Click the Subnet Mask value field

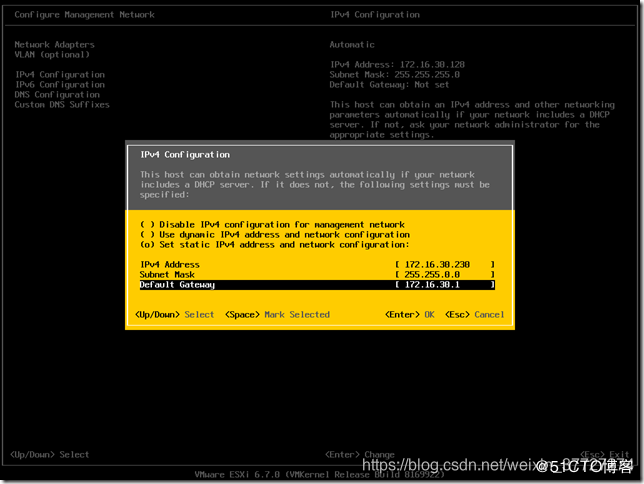pos(445,274)
